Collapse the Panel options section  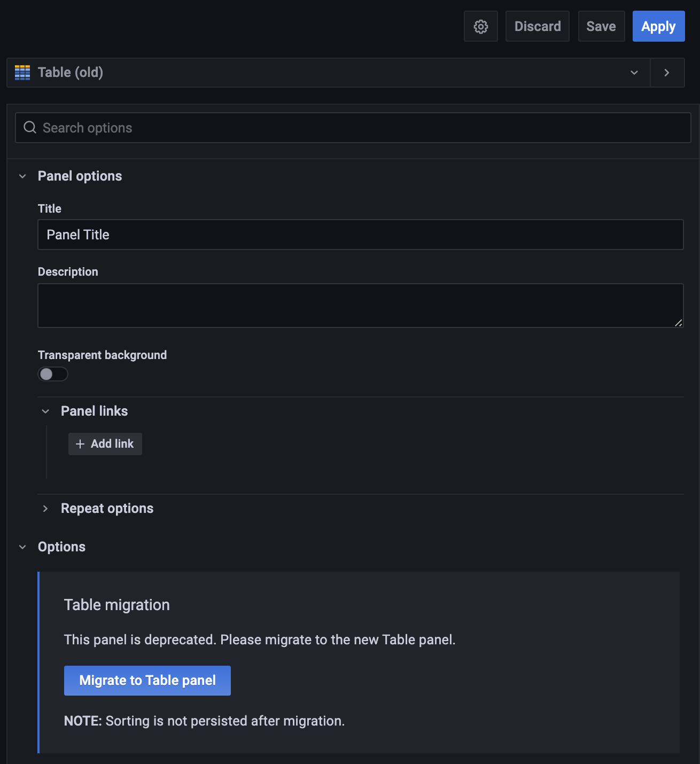tap(22, 176)
